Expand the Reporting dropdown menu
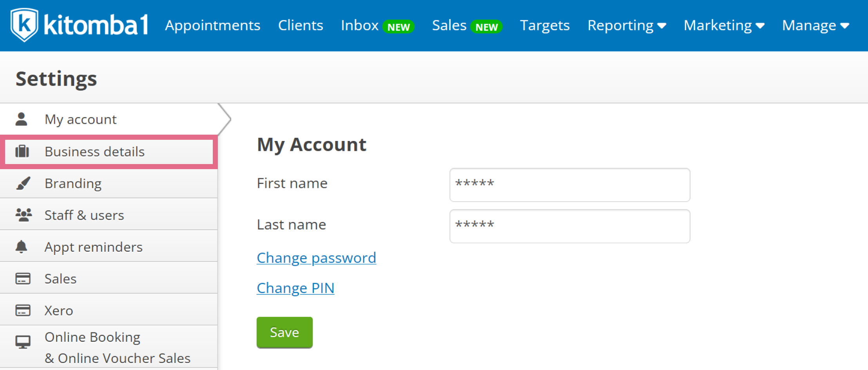868x370 pixels. click(627, 25)
